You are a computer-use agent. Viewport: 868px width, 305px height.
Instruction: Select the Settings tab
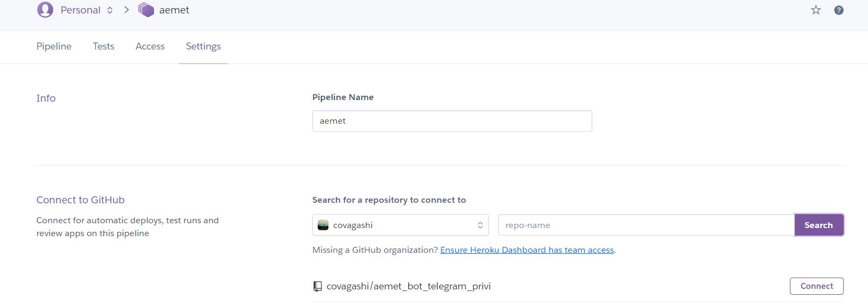[x=203, y=46]
